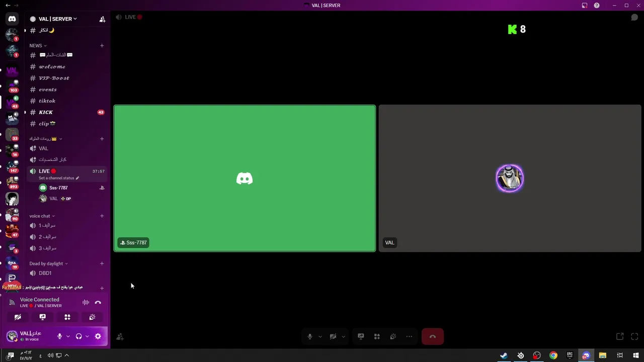Collapse the NEWS category
644x362 pixels.
pos(38,46)
